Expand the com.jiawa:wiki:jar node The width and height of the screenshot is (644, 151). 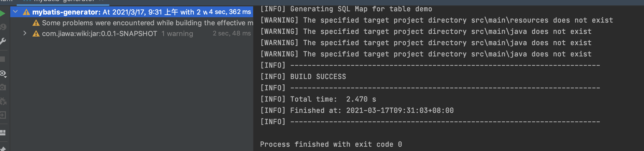point(25,33)
